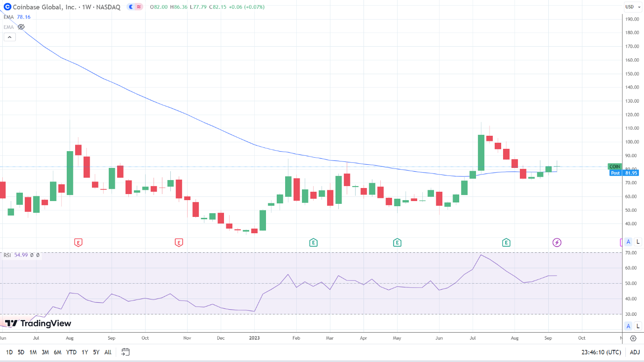Click the green COIN price label on the axis
The width and height of the screenshot is (644, 362).
point(615,167)
